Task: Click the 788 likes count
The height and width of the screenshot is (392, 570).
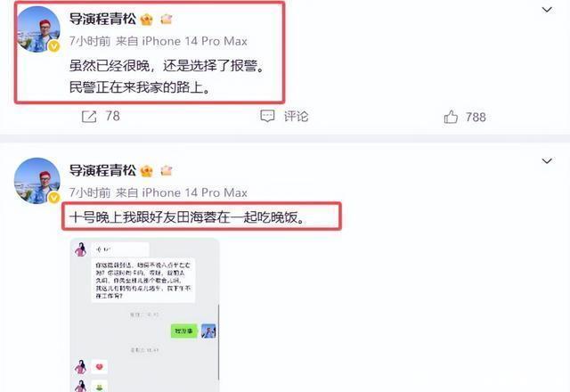Action: (x=476, y=117)
